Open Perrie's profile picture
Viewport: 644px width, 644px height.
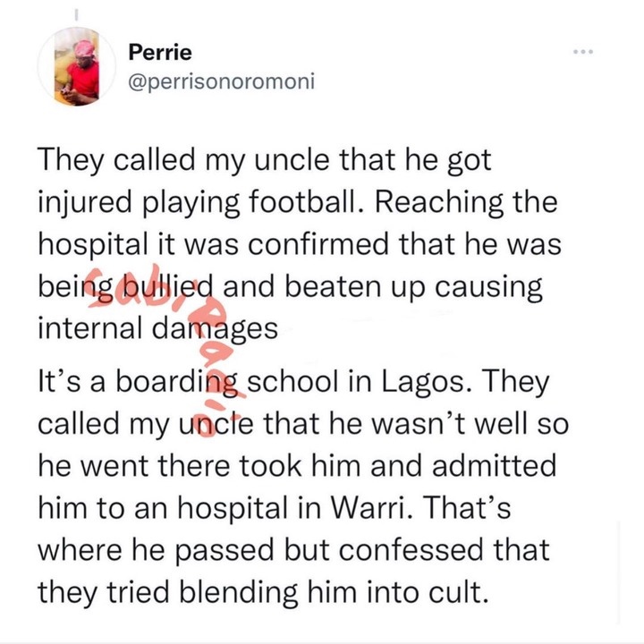coord(77,67)
